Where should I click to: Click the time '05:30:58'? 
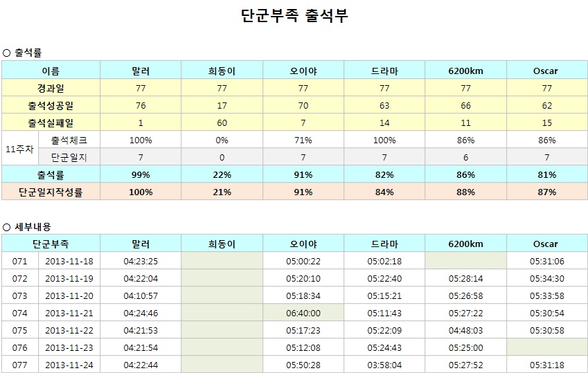click(546, 330)
